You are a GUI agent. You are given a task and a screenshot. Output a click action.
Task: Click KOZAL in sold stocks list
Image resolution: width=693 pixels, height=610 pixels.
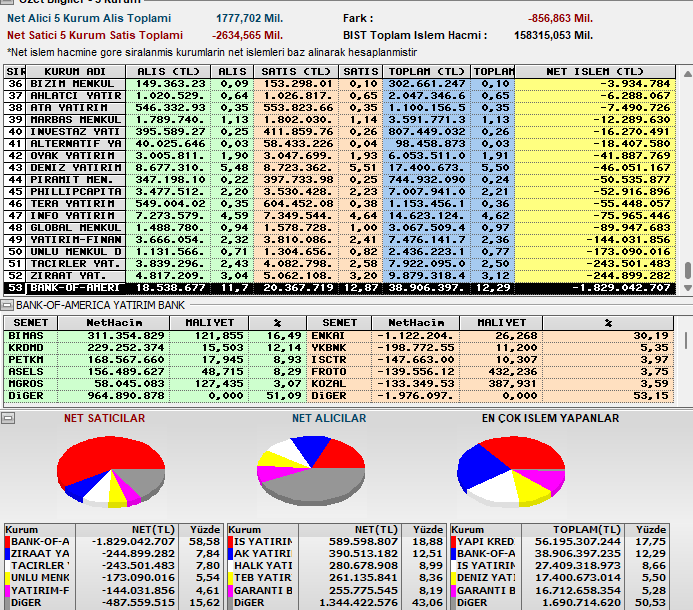pyautogui.click(x=329, y=384)
